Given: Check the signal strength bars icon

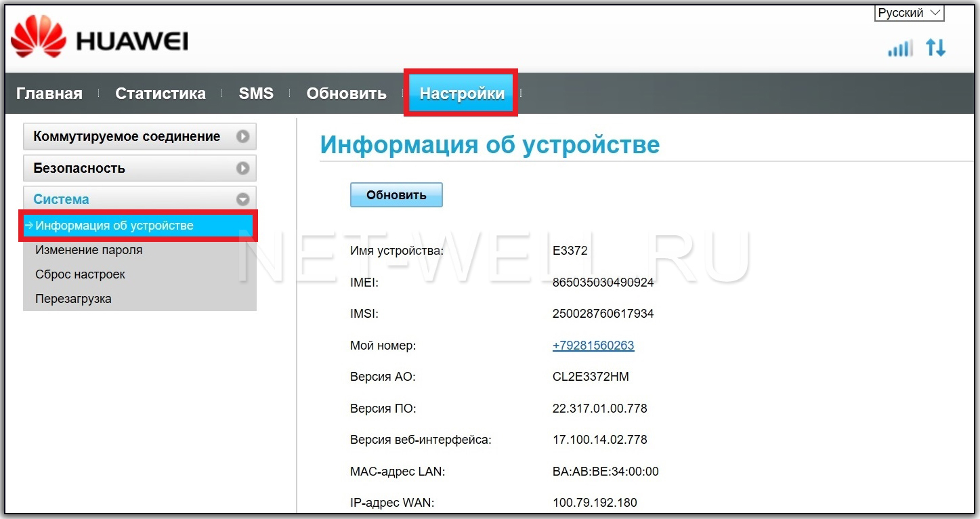Looking at the screenshot, I should pos(900,48).
